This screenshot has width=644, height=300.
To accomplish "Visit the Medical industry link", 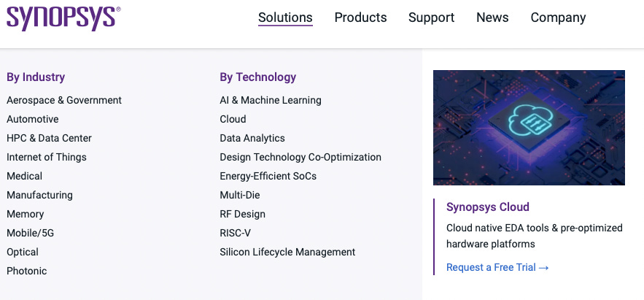I will pos(24,176).
